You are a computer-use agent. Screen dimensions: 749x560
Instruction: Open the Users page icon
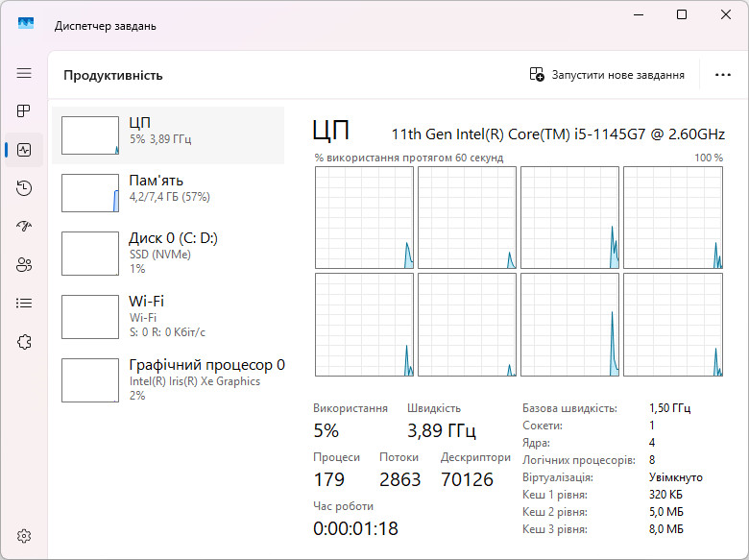pyautogui.click(x=24, y=265)
